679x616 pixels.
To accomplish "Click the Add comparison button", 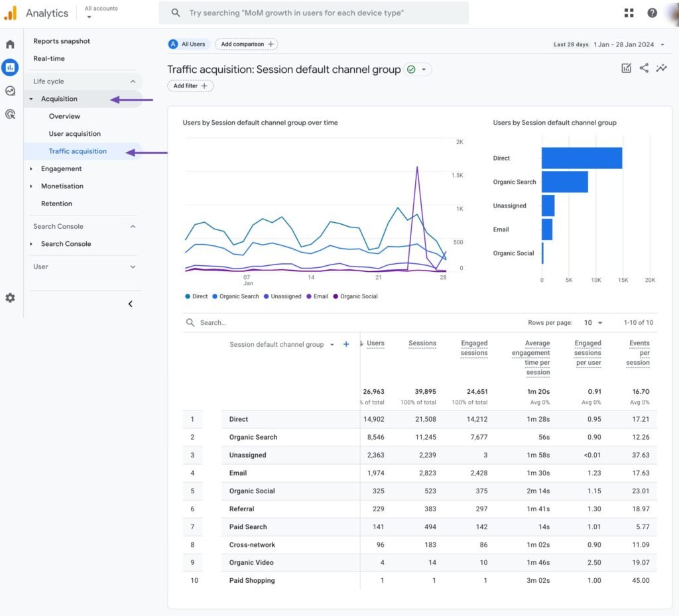I will point(246,44).
